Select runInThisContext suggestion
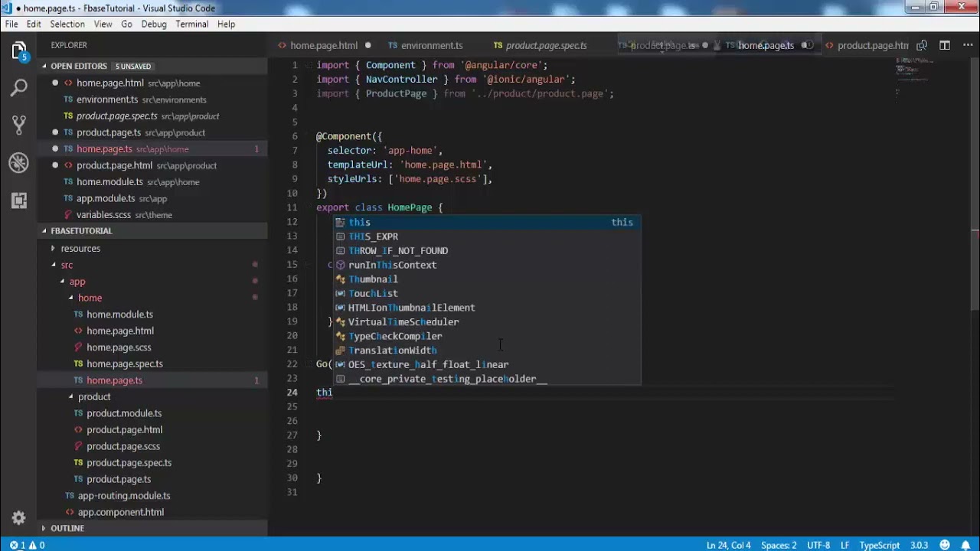980x551 pixels. (486, 265)
